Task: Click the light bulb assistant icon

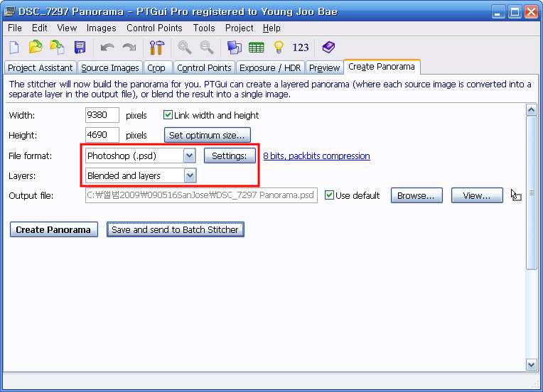Action: coord(279,48)
